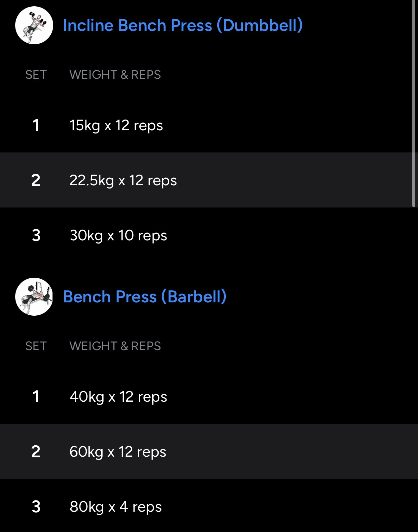This screenshot has width=418, height=532.
Task: Tap set number 2 of Incline Bench Press
Action: pyautogui.click(x=36, y=180)
